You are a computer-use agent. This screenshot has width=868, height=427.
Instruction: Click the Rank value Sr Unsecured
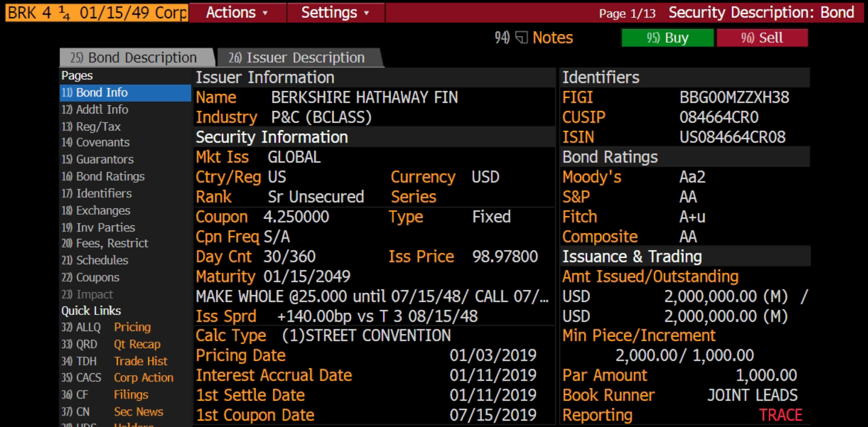tap(316, 197)
